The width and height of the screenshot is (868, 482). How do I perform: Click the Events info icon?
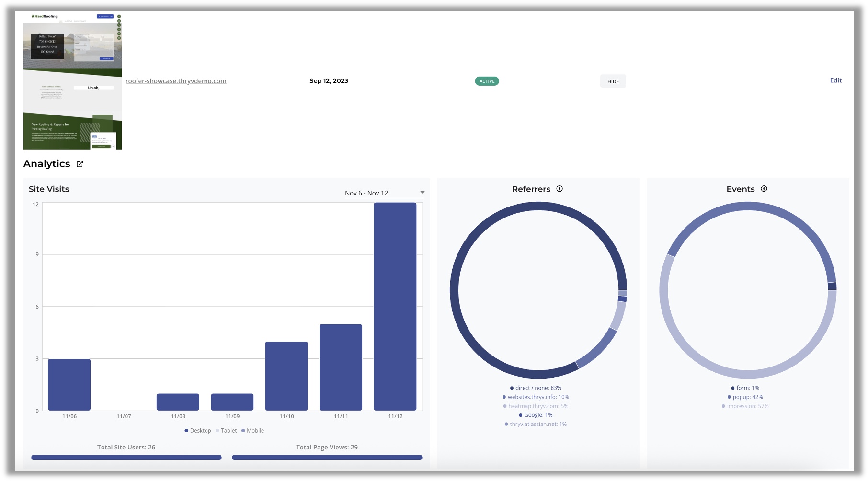coord(764,189)
